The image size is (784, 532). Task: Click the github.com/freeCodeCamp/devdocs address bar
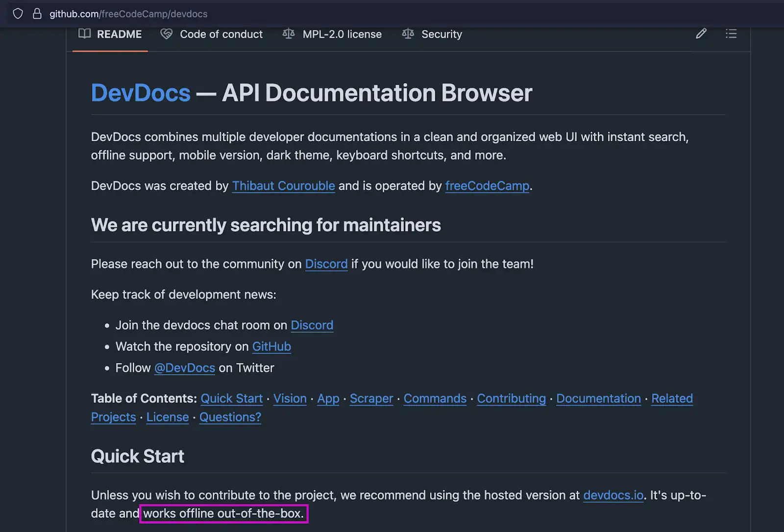click(128, 14)
